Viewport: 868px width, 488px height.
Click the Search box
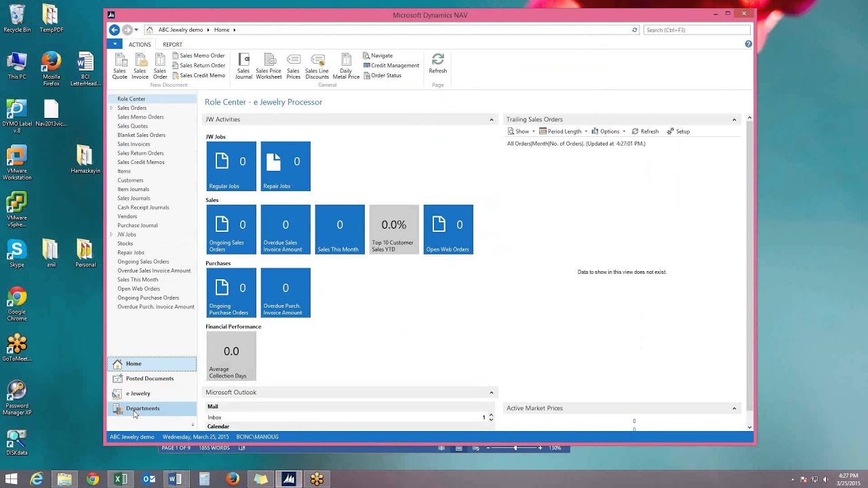click(x=696, y=30)
